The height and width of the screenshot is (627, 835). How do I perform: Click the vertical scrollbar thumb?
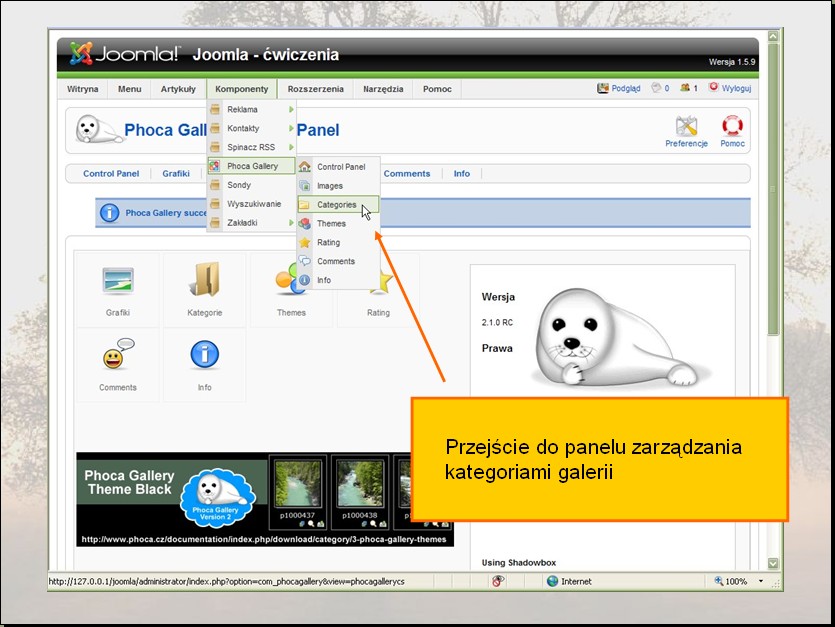coord(773,189)
